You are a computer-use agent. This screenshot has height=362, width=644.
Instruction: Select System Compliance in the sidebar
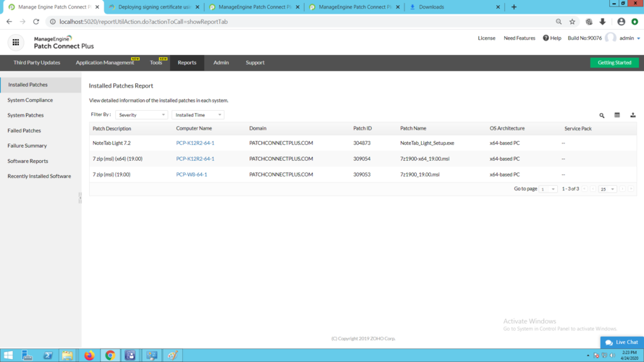point(30,100)
